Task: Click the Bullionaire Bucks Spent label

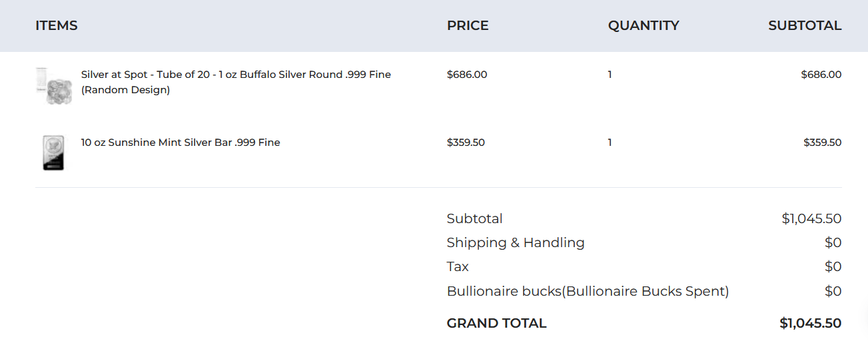Action: (588, 292)
